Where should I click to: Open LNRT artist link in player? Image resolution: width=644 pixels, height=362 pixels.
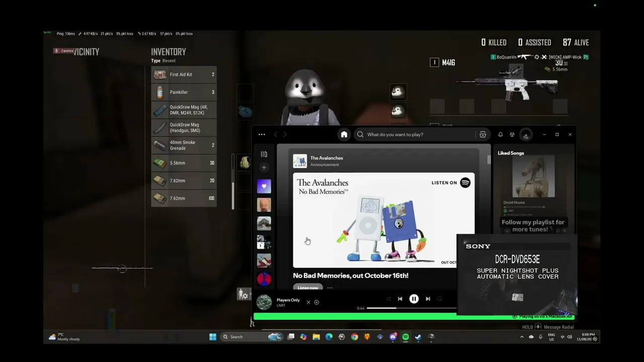point(281,306)
